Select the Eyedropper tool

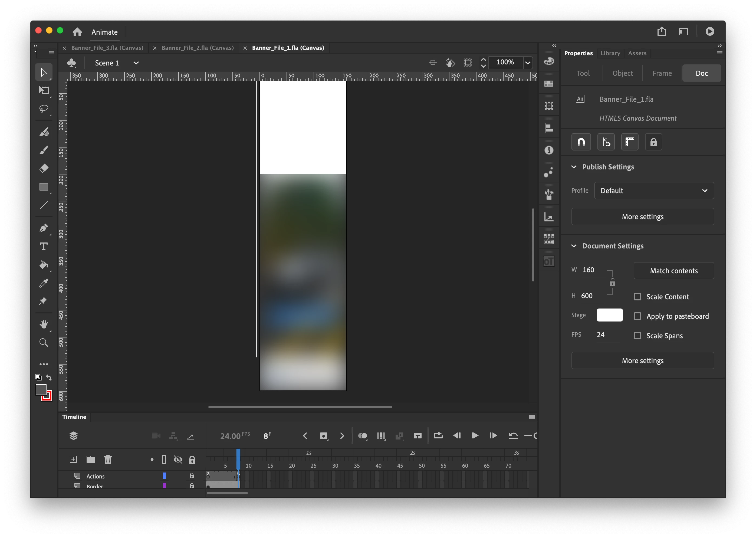coord(44,283)
